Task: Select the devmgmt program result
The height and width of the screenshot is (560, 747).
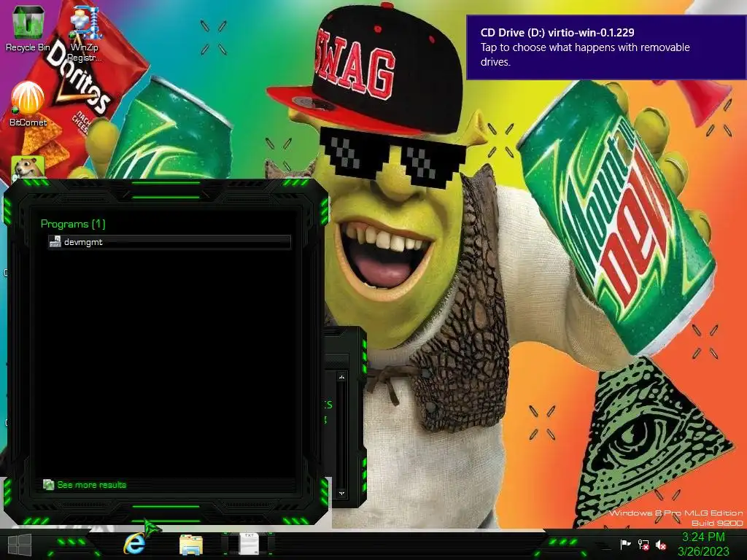Action: [169, 242]
